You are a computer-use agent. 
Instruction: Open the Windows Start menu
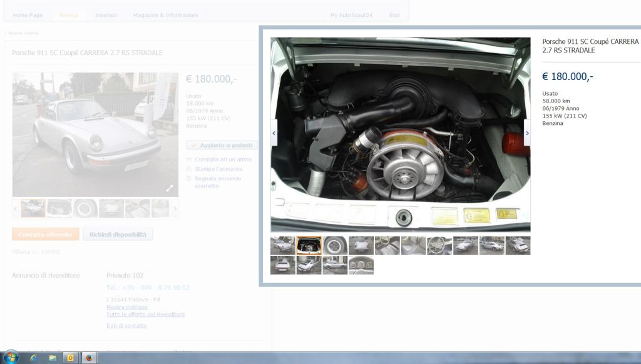(11, 358)
